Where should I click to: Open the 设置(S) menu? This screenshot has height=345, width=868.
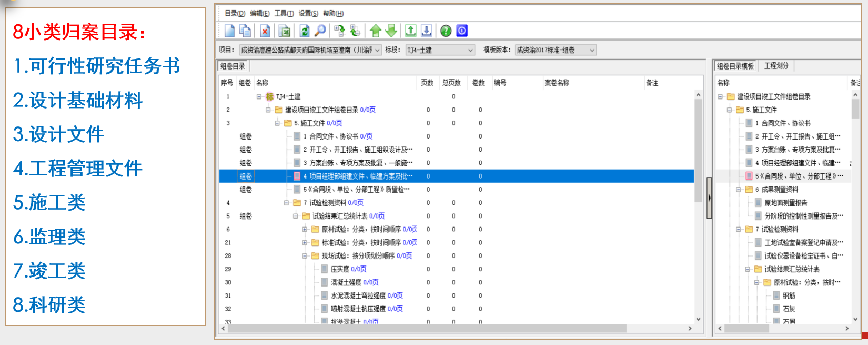point(309,13)
